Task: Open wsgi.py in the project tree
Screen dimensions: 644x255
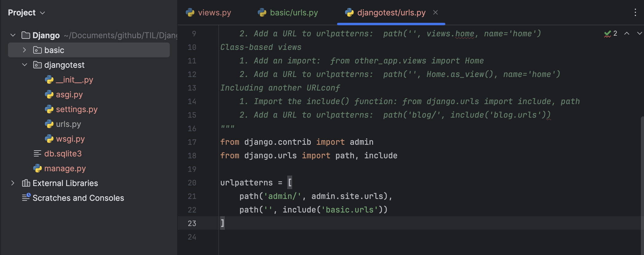Action: point(70,139)
